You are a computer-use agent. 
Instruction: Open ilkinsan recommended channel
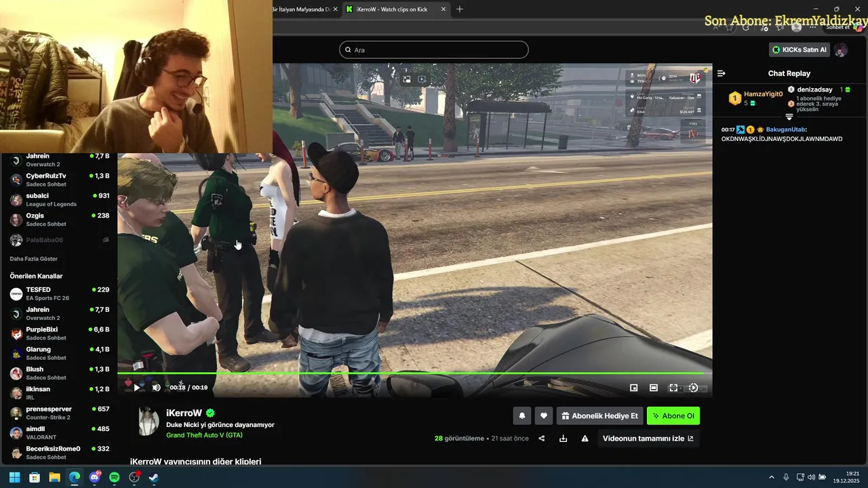(x=60, y=393)
